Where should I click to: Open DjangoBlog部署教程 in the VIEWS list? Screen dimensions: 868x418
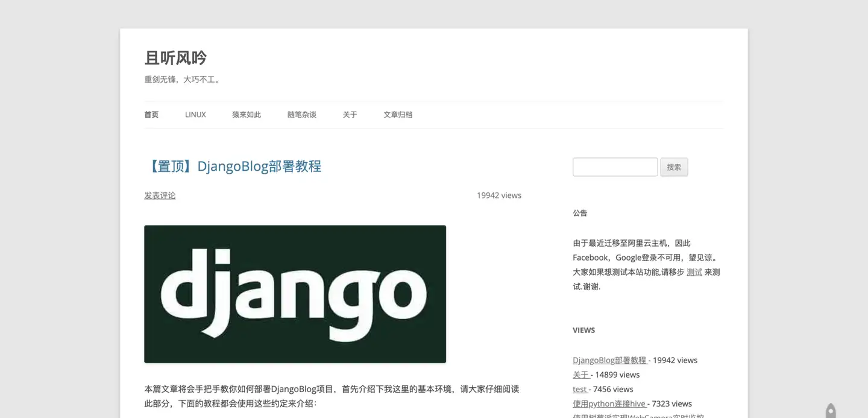[609, 360]
